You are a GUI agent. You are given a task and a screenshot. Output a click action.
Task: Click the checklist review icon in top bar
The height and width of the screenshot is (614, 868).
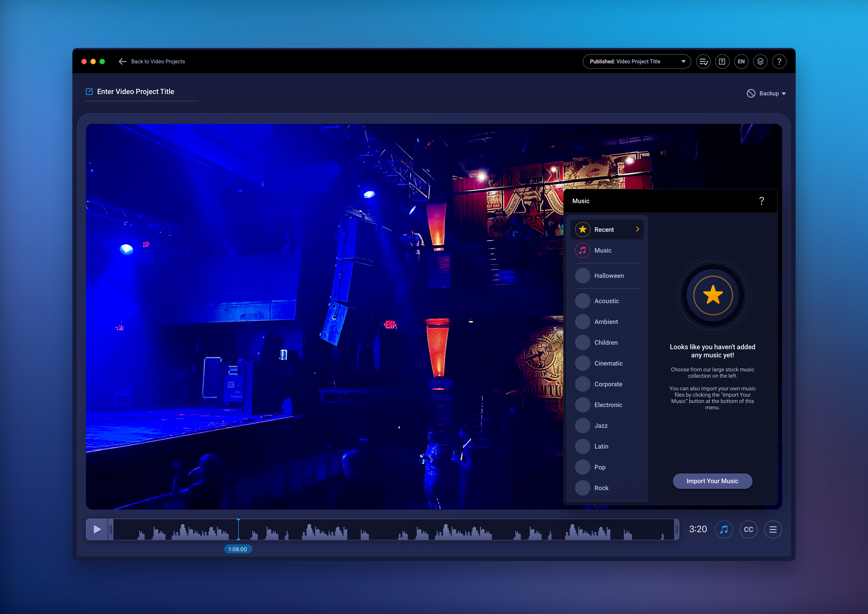pyautogui.click(x=703, y=61)
